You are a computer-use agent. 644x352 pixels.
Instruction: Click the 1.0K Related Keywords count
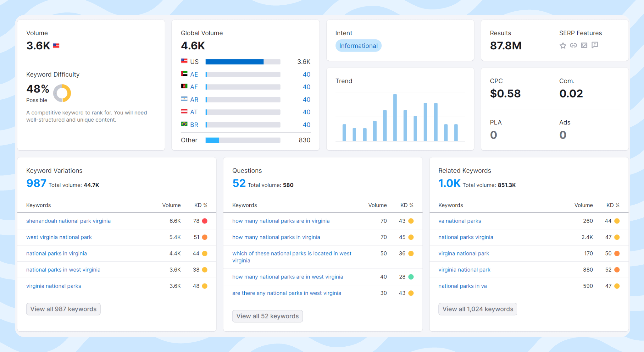(x=449, y=183)
